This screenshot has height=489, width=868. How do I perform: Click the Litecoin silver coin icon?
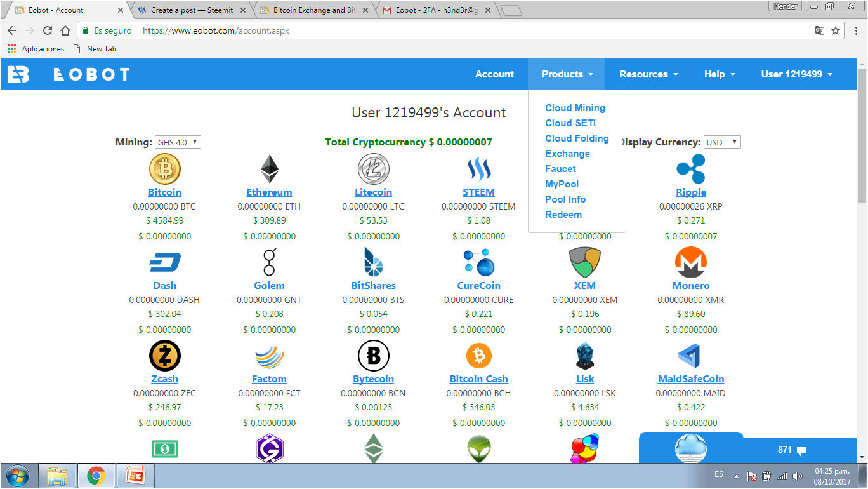pos(374,169)
